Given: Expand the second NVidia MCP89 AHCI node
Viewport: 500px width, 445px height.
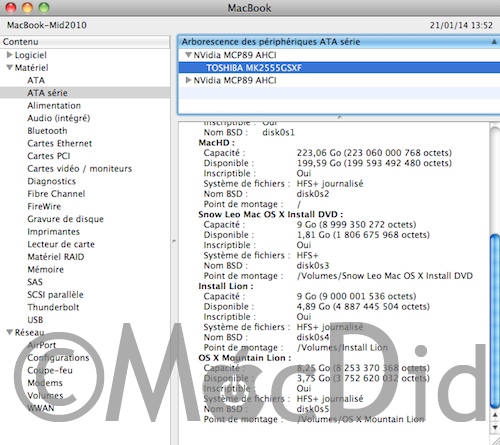Looking at the screenshot, I should [188, 80].
